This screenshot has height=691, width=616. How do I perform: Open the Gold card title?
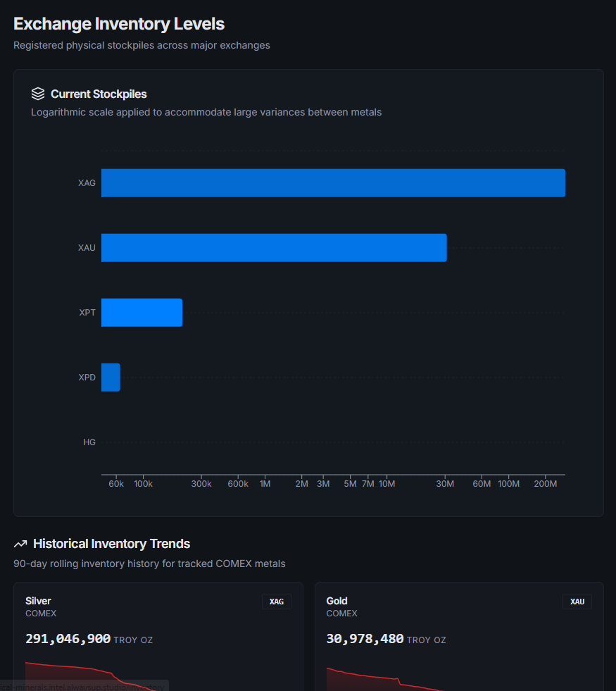[x=337, y=601]
